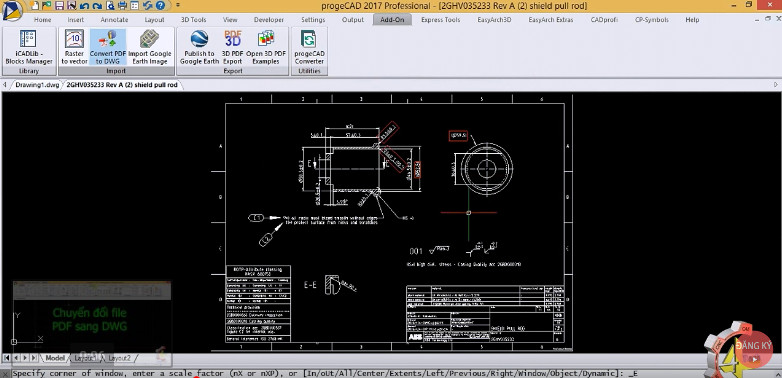Switch to the Layout2 tab

[x=120, y=358]
